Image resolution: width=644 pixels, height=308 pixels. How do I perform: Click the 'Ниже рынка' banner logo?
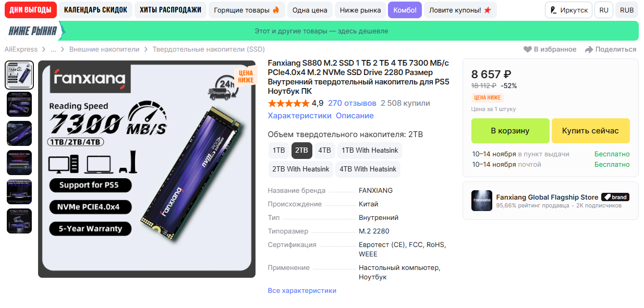tap(33, 31)
